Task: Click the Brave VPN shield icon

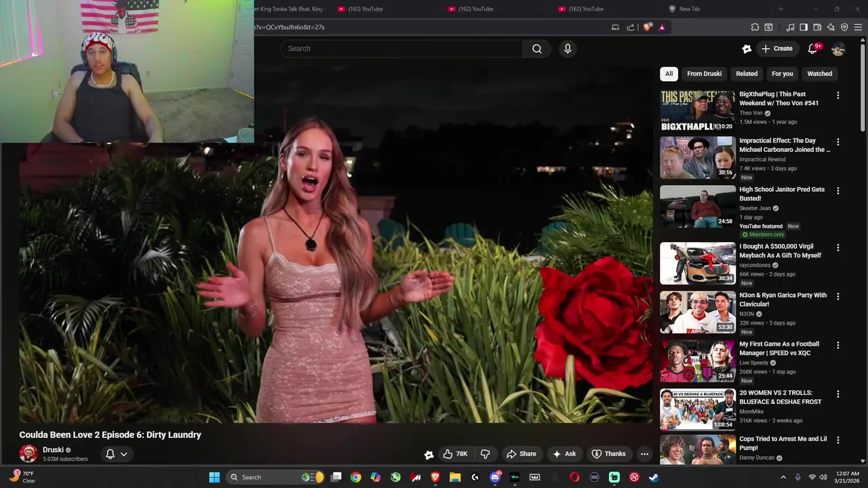Action: point(844,27)
